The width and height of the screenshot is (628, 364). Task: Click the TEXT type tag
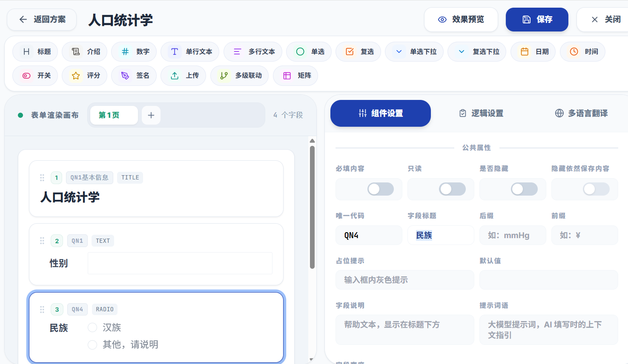tap(103, 241)
